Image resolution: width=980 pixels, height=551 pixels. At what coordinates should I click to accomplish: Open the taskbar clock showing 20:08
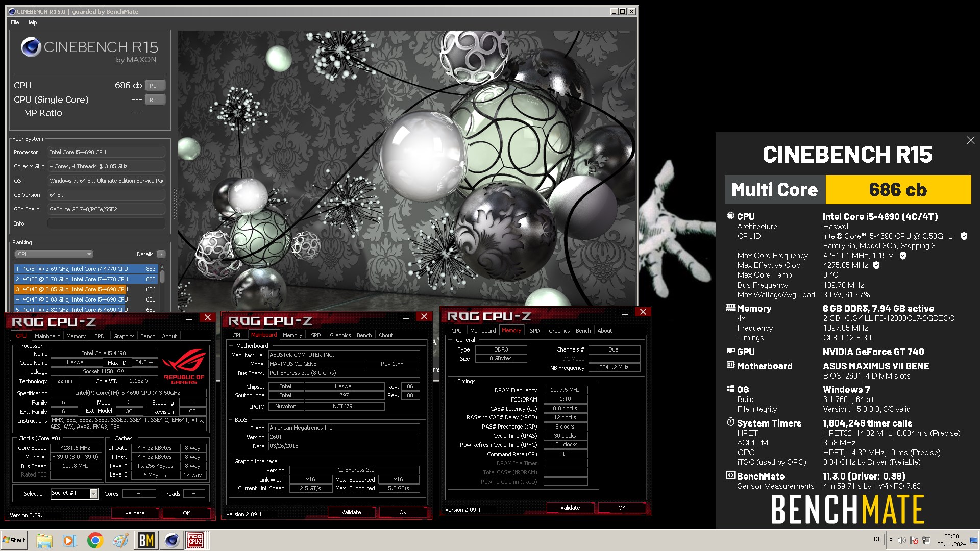951,540
